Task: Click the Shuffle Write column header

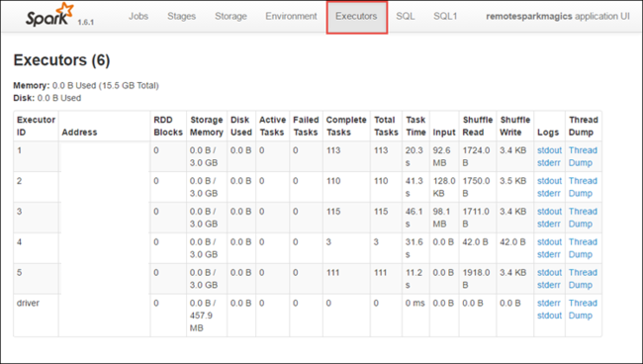Action: [x=515, y=126]
